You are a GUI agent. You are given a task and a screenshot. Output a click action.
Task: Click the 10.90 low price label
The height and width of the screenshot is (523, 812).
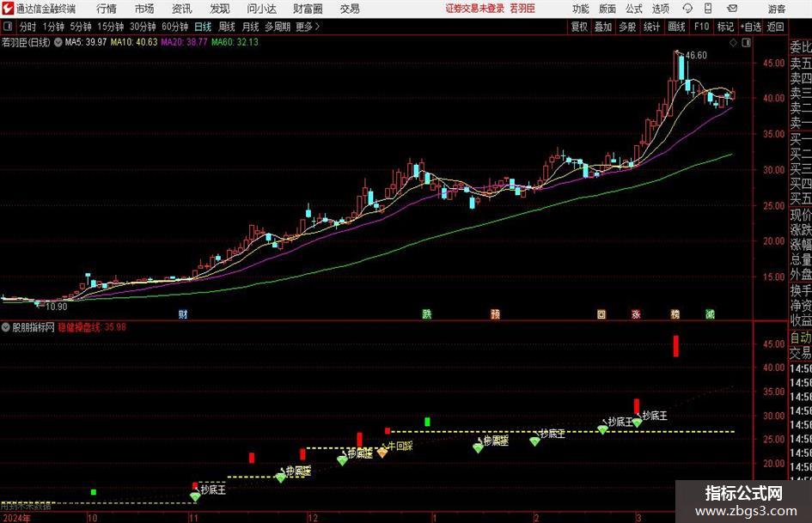57,307
